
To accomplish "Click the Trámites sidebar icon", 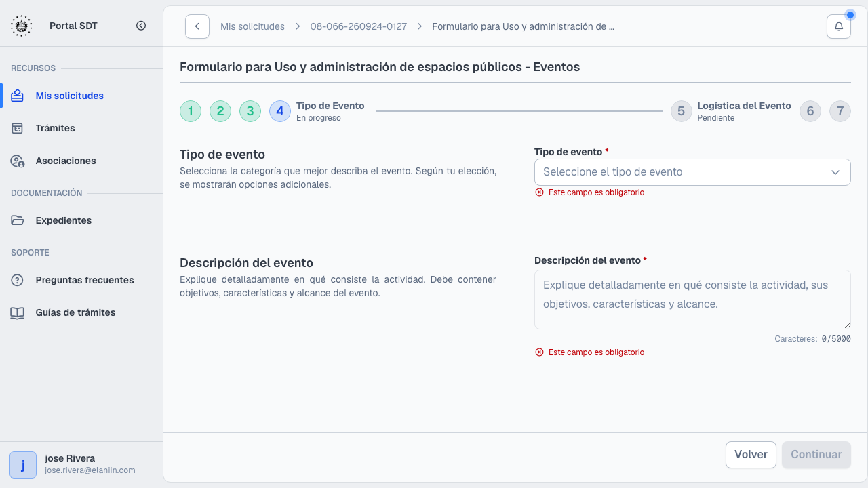I will click(x=18, y=128).
